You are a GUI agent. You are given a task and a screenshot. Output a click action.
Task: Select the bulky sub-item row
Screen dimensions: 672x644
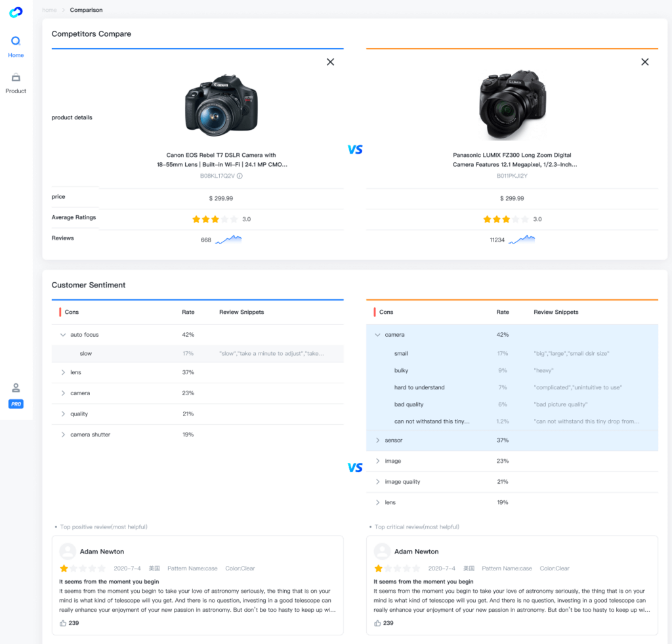tap(512, 370)
